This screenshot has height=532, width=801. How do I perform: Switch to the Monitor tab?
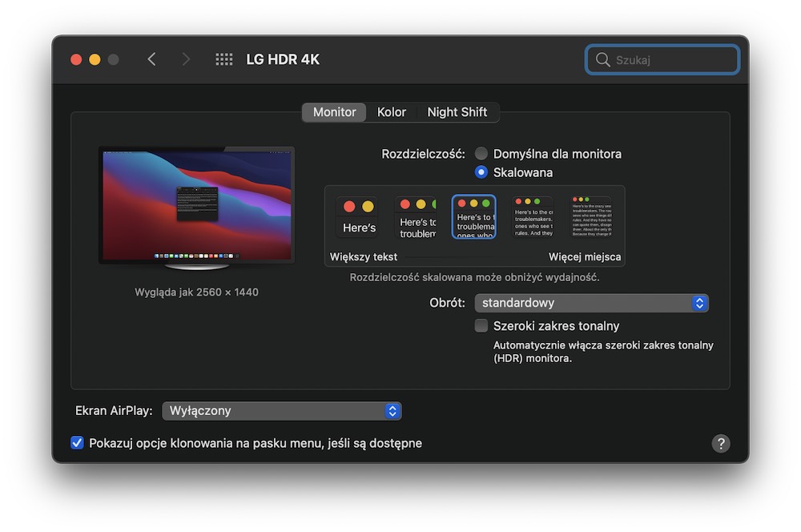[334, 112]
